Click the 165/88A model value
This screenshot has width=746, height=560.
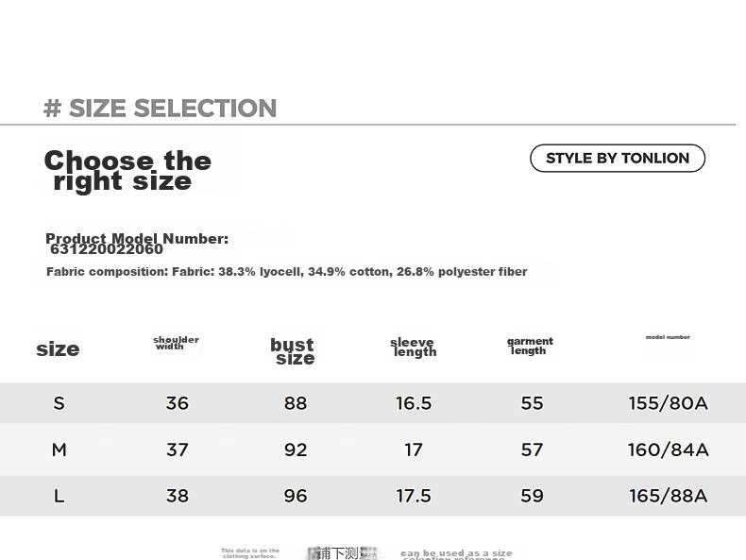tap(668, 496)
